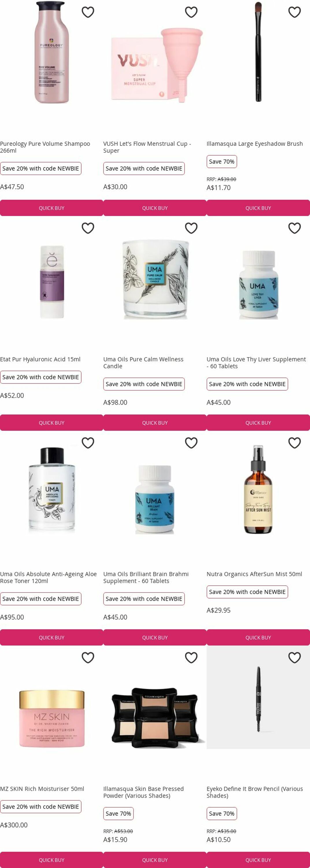Quick buy Nutra Organics AfterSun Mist
The image size is (310, 868).
258,637
